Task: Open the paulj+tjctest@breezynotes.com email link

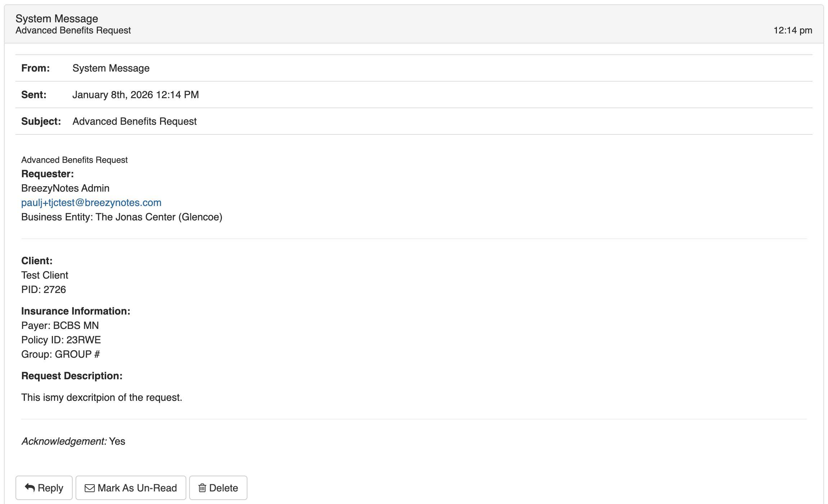Action: (x=91, y=203)
